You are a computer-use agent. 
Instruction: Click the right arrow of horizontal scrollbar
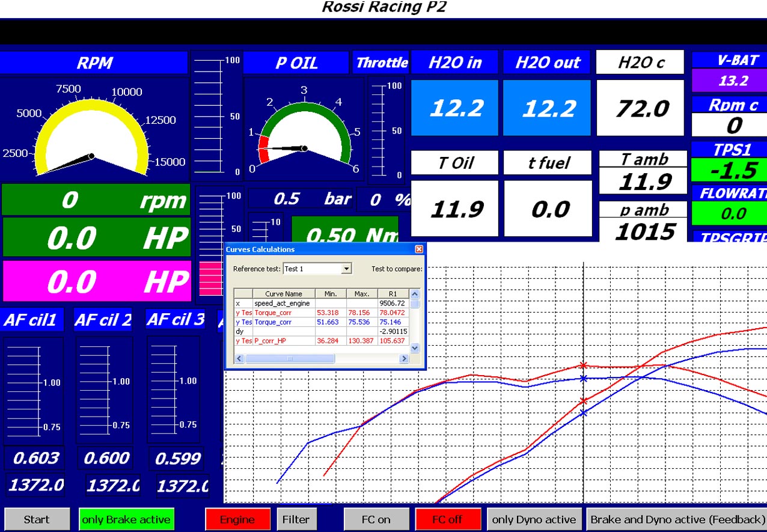[405, 358]
